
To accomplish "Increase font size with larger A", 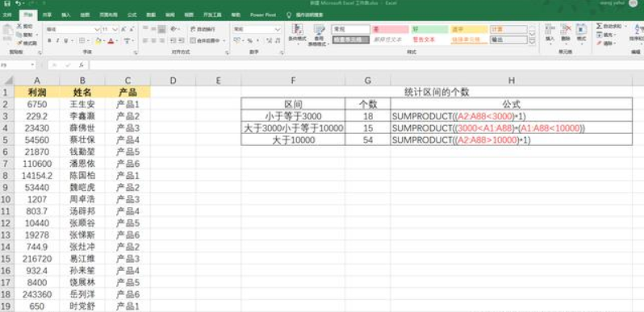I will point(123,30).
